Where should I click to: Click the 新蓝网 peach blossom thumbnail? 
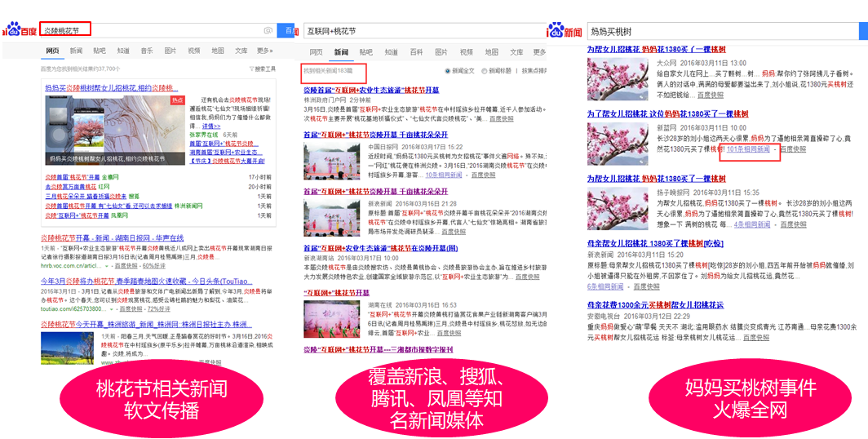point(618,144)
